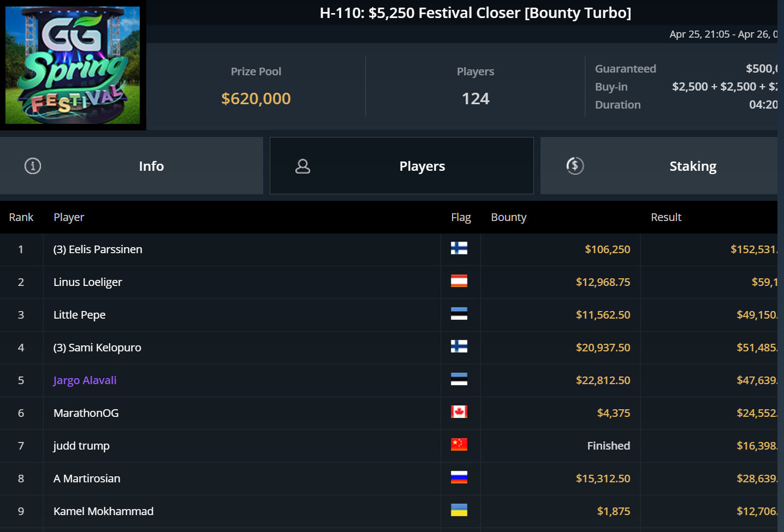Click Austria flag next to Linus Loeliger
This screenshot has height=532, width=784.
(x=459, y=282)
